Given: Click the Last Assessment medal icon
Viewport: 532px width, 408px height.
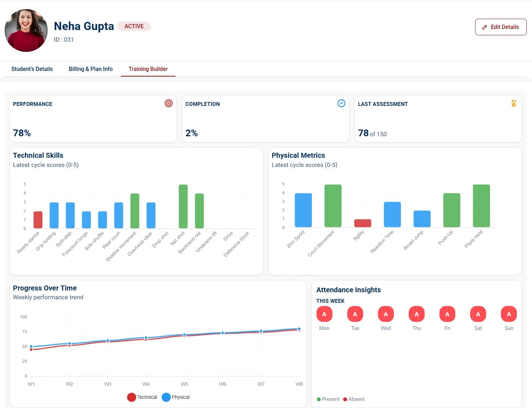Looking at the screenshot, I should (514, 103).
